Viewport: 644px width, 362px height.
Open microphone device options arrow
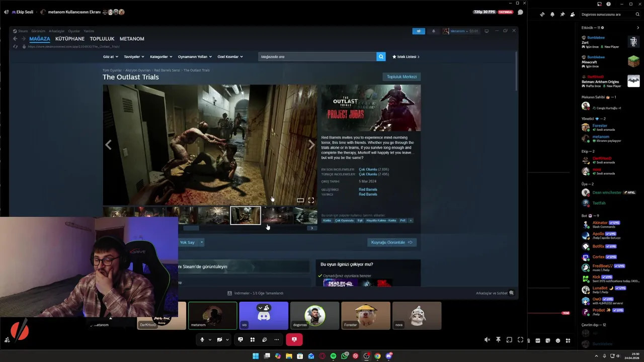(x=210, y=339)
